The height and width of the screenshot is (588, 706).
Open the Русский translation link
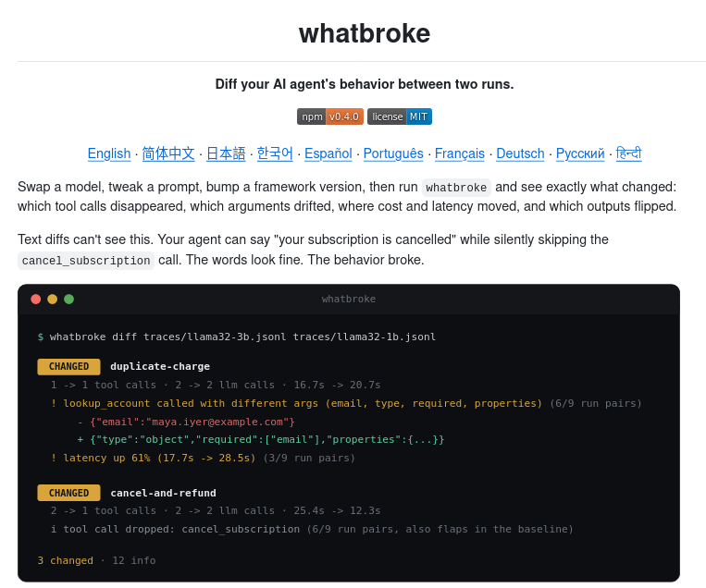pos(580,153)
